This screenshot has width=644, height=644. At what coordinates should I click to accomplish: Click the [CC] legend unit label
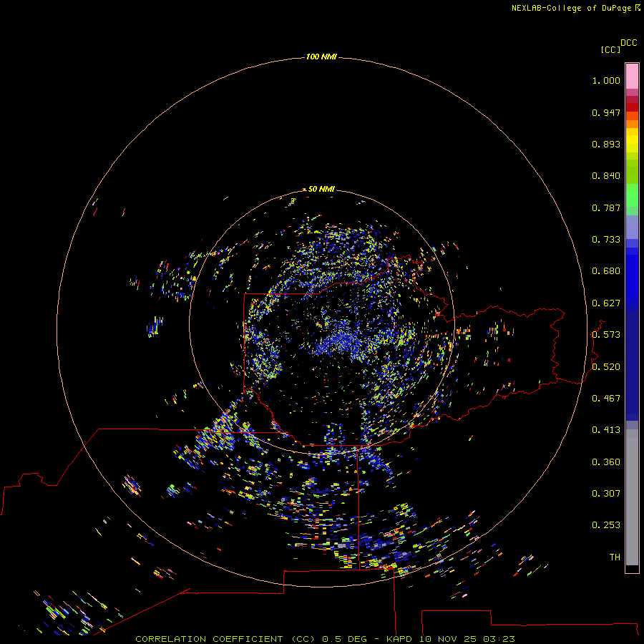point(610,49)
